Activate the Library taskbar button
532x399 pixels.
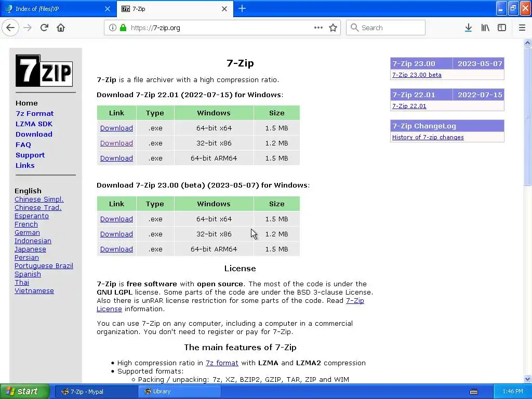point(179,392)
